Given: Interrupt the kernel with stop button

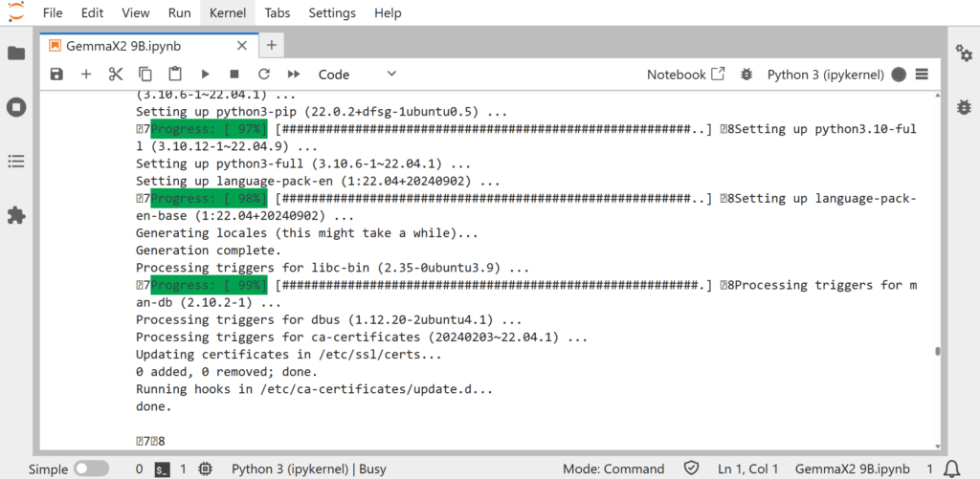Looking at the screenshot, I should (x=234, y=75).
